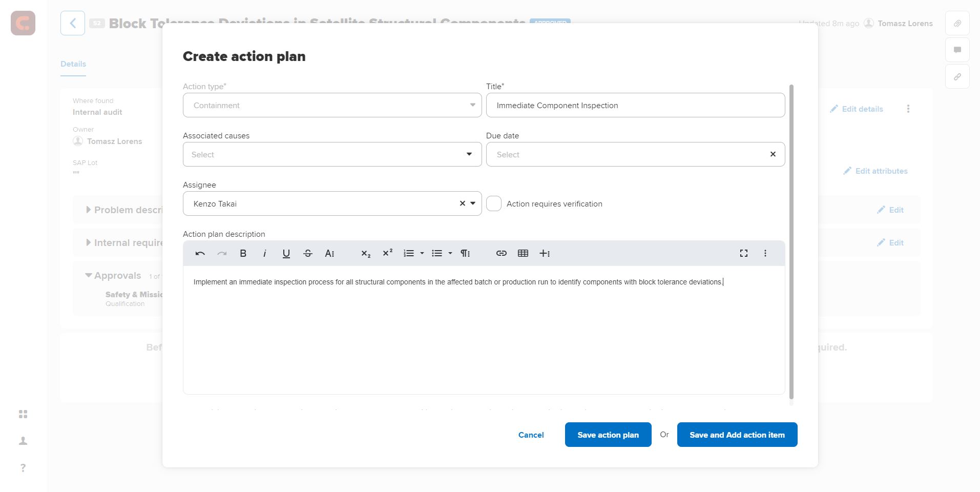Enable the Action requires verification checkbox
Image resolution: width=980 pixels, height=492 pixels.
(x=494, y=203)
